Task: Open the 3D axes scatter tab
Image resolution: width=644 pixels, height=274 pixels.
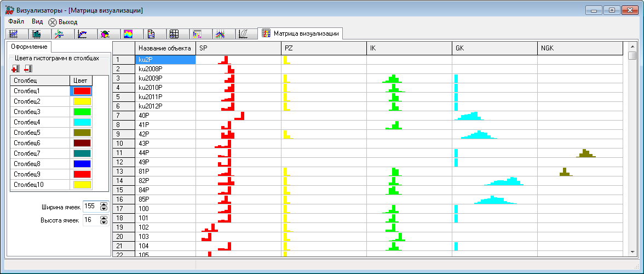Action: point(60,33)
